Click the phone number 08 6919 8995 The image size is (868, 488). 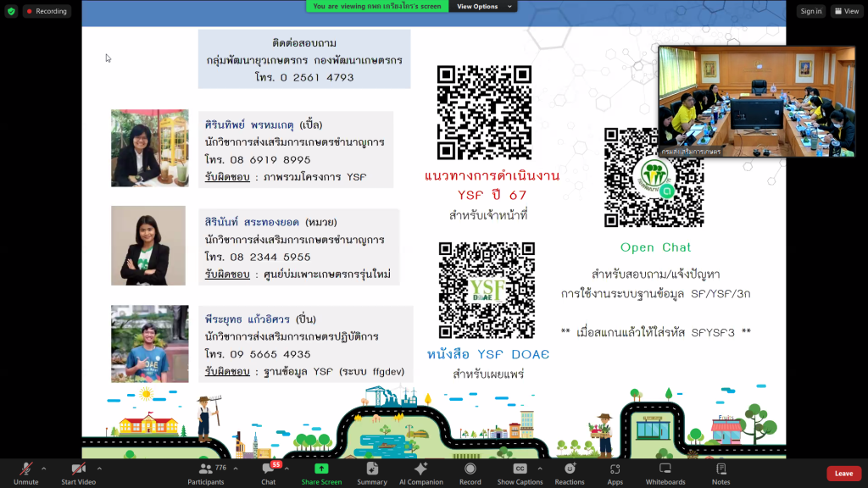tap(270, 159)
